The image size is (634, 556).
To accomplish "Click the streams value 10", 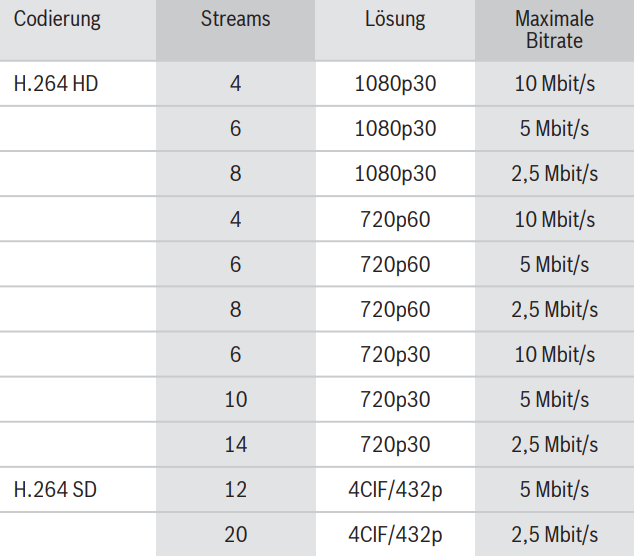I will (x=235, y=400).
